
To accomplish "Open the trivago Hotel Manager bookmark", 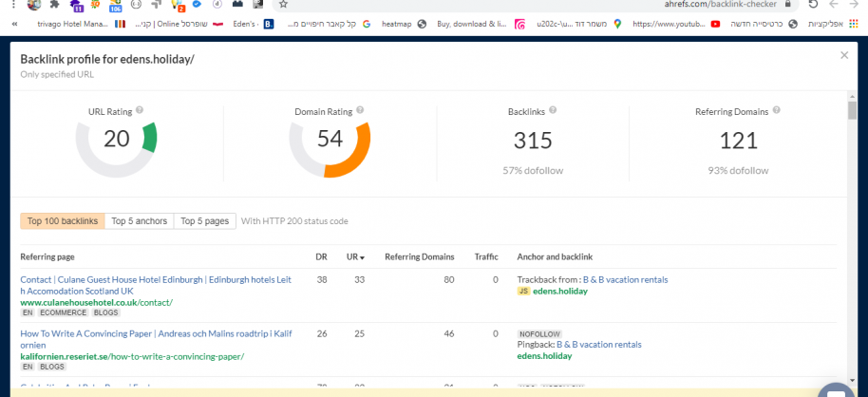I will (81, 24).
